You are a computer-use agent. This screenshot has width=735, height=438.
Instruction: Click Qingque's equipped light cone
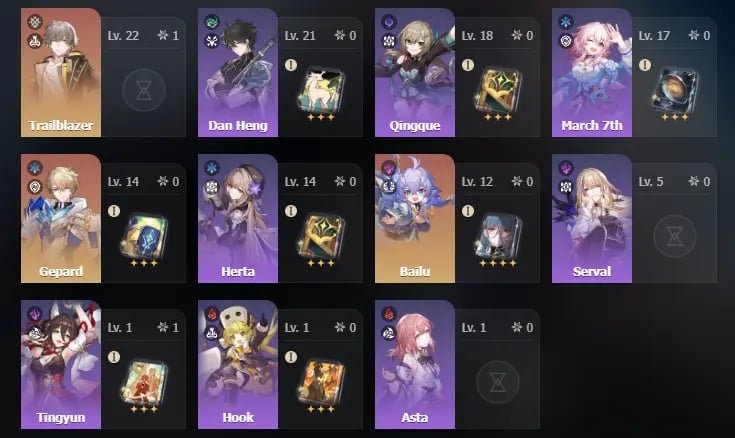(498, 90)
